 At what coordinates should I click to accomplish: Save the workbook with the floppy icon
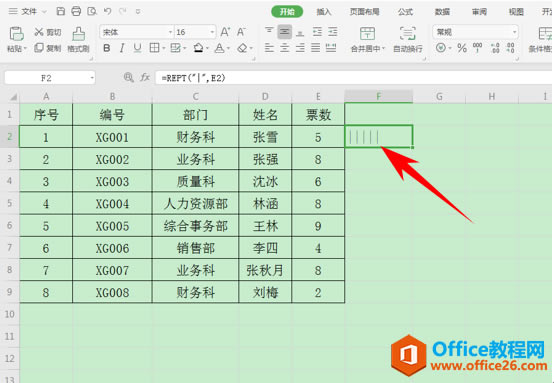pos(61,11)
